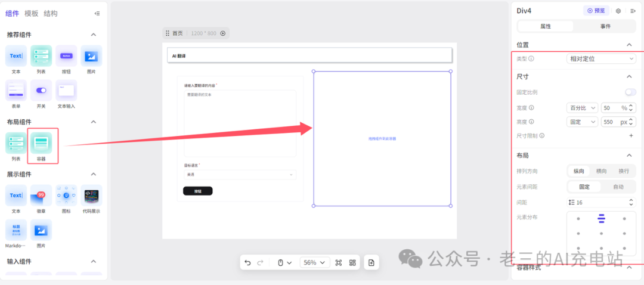644x285 pixels.
Task: Collapse the 布局组件 section
Action: [x=93, y=122]
